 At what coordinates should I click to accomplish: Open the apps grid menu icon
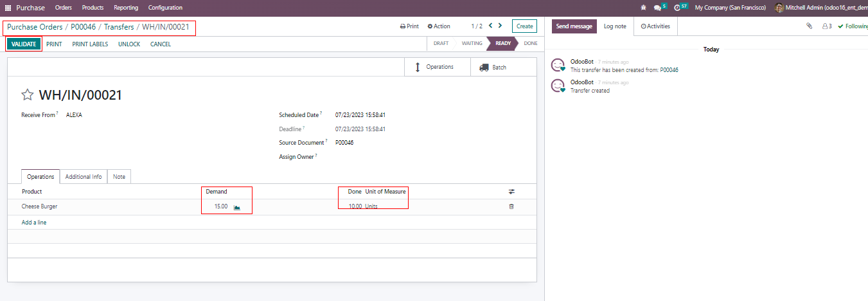[x=8, y=8]
